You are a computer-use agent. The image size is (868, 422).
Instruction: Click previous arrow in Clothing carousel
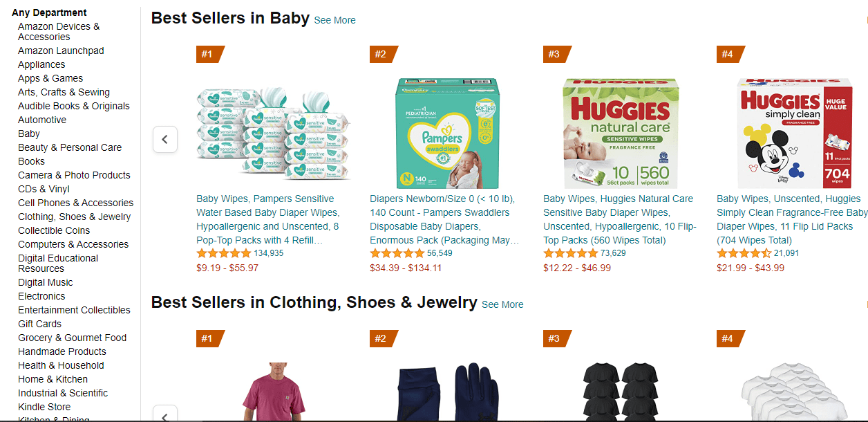pyautogui.click(x=164, y=414)
